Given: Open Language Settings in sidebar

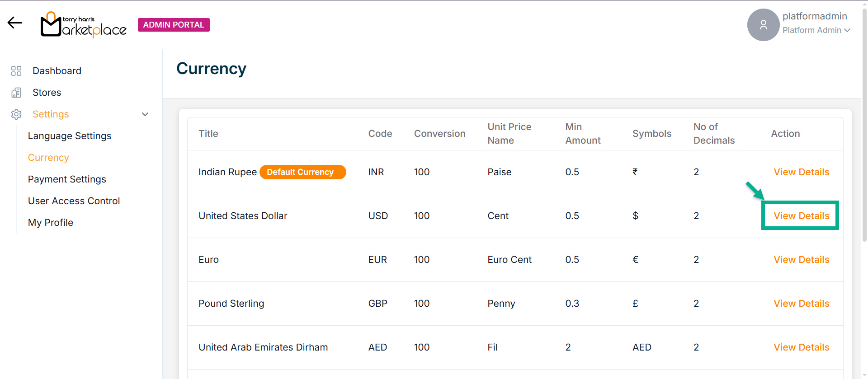Looking at the screenshot, I should (x=70, y=136).
